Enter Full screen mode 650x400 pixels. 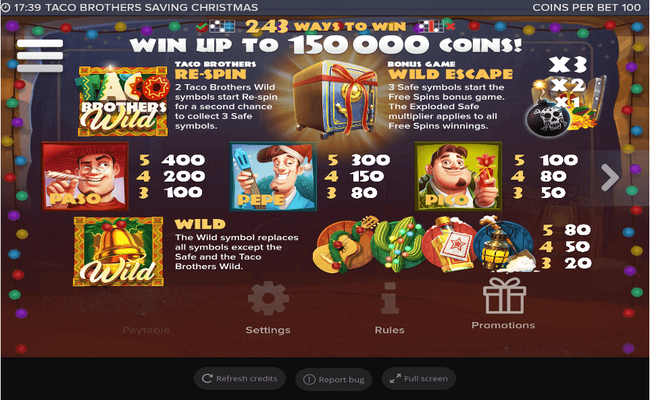click(419, 378)
